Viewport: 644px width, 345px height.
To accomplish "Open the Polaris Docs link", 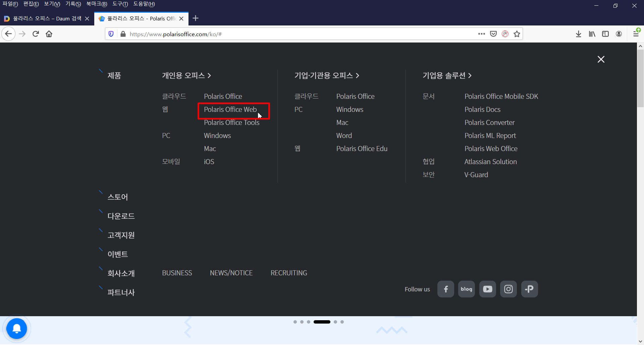I will 482,110.
